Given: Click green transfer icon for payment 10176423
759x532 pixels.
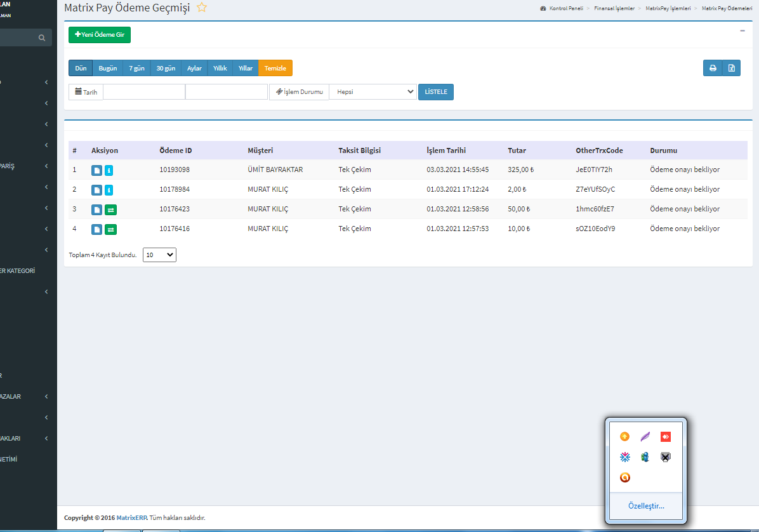Looking at the screenshot, I should (110, 209).
